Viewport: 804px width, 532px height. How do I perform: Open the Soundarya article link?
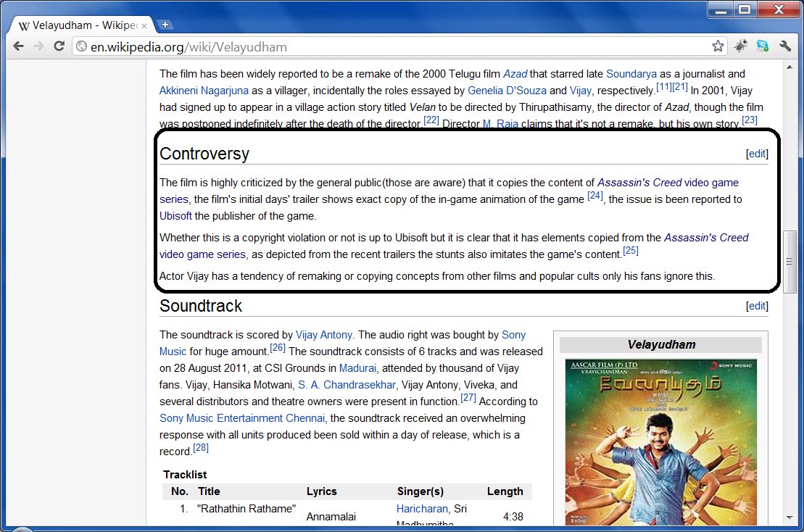(631, 74)
